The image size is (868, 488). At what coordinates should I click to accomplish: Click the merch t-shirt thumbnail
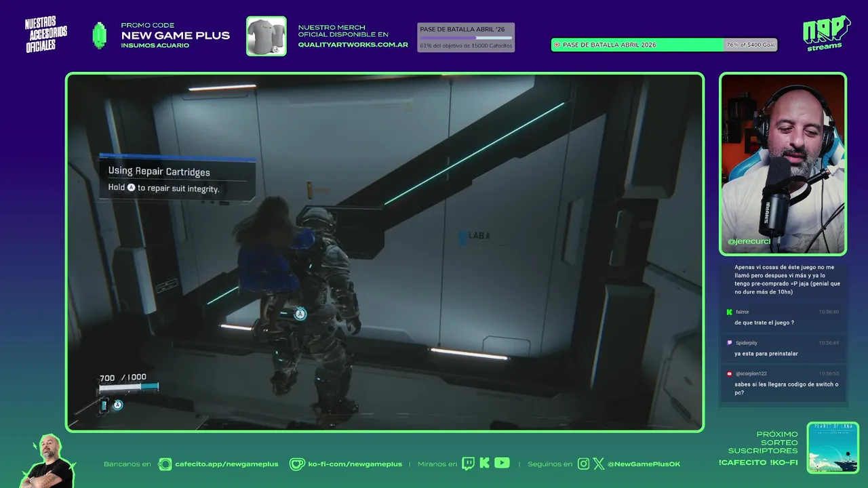266,36
